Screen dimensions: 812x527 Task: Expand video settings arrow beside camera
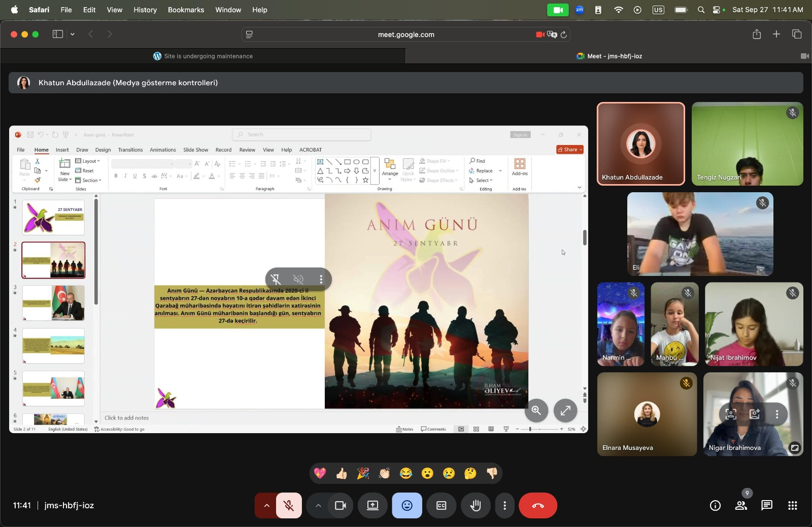pyautogui.click(x=318, y=505)
